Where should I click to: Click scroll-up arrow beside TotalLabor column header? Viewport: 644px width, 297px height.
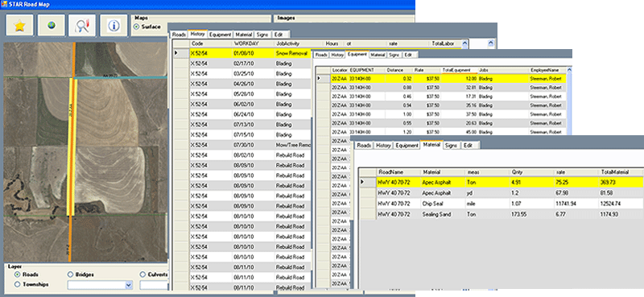pyautogui.click(x=464, y=43)
